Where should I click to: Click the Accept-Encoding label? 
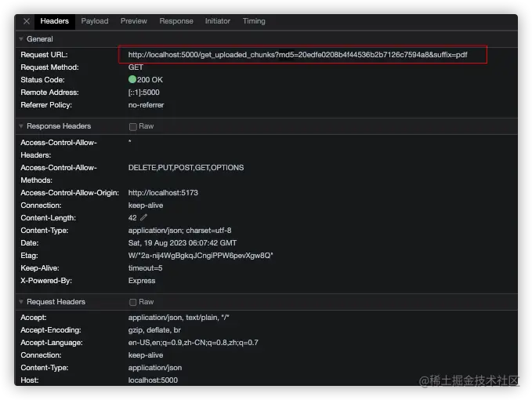click(51, 330)
